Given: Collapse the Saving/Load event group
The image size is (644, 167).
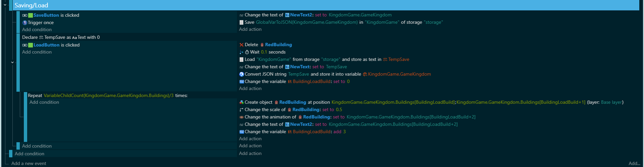Looking at the screenshot, I should [5, 5].
